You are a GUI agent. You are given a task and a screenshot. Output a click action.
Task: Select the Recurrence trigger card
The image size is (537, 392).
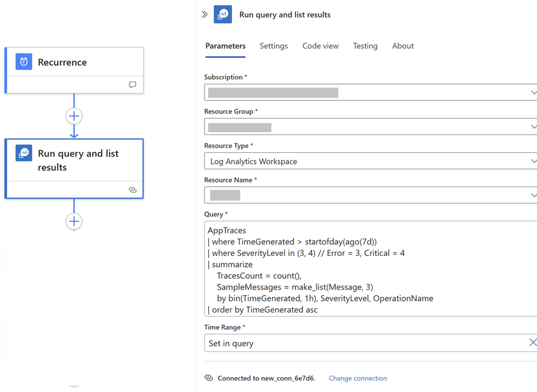tap(74, 70)
